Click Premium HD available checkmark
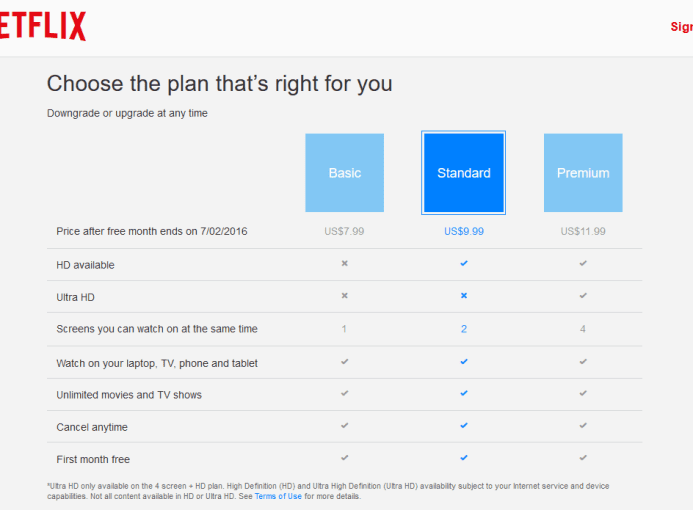Viewport: 693px width, 510px height. point(583,263)
